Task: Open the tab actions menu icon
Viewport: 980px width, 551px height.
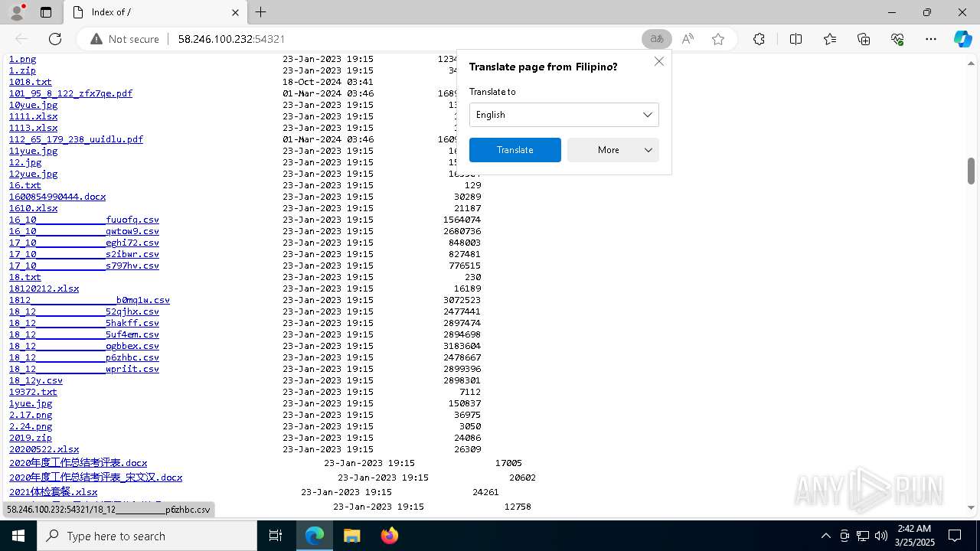Action: point(46,12)
